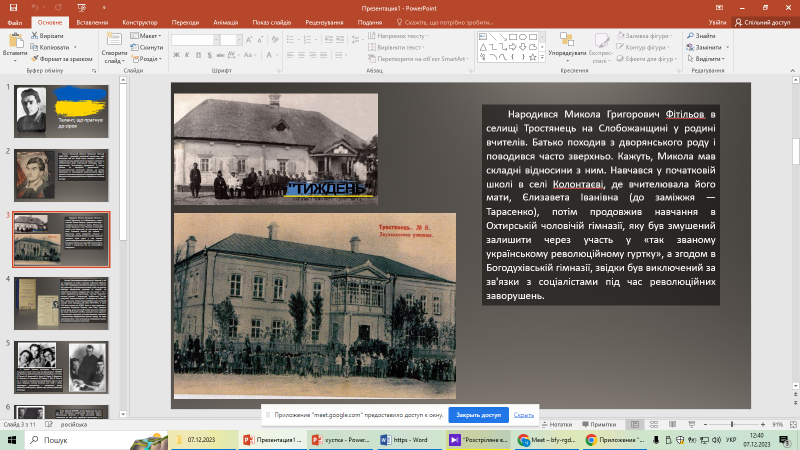Open the Переходи tab
The height and width of the screenshot is (450, 800).
pos(185,22)
